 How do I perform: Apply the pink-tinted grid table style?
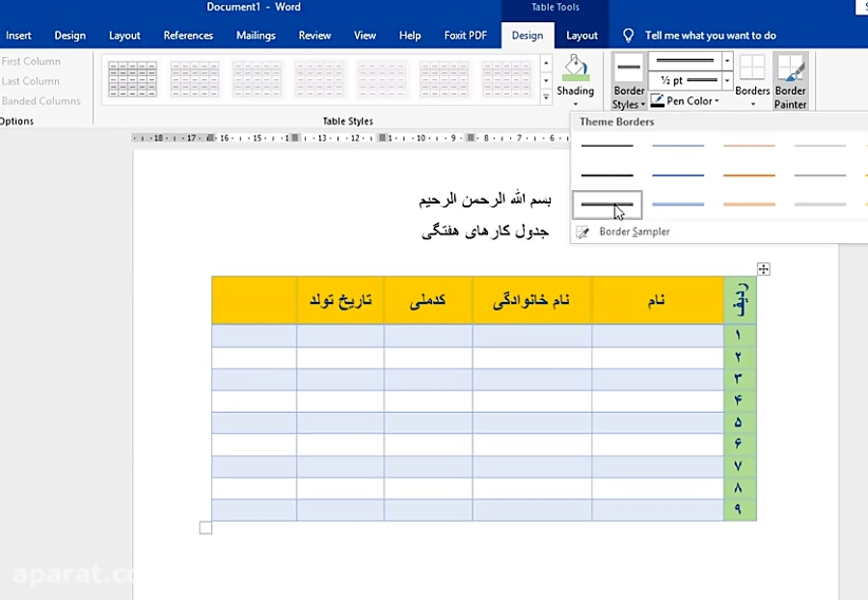tap(381, 79)
